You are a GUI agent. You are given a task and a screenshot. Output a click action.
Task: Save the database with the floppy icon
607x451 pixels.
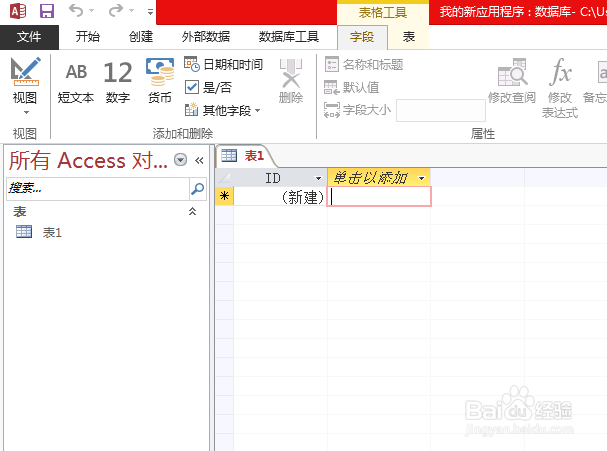[47, 11]
